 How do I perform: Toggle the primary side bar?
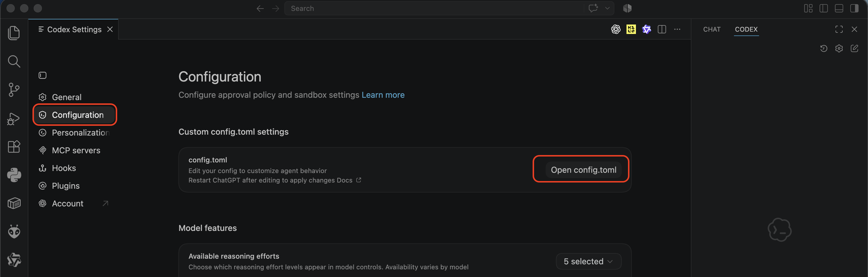click(x=823, y=9)
